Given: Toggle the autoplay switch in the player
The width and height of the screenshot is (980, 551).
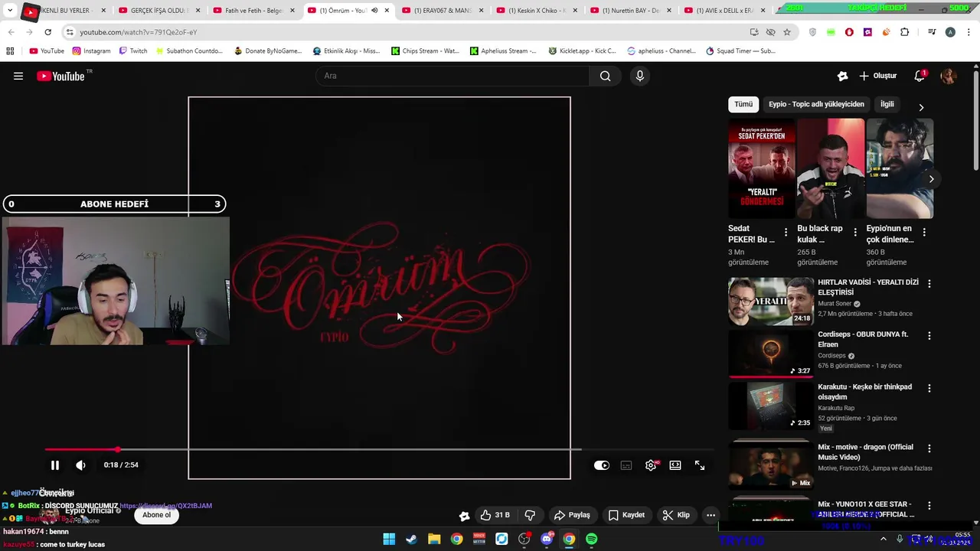Looking at the screenshot, I should click(602, 465).
